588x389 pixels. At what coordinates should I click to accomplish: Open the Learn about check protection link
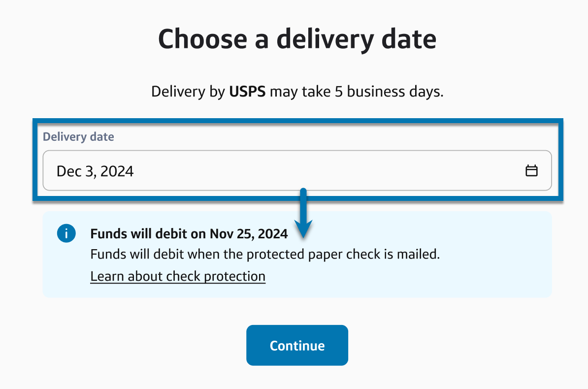(178, 276)
